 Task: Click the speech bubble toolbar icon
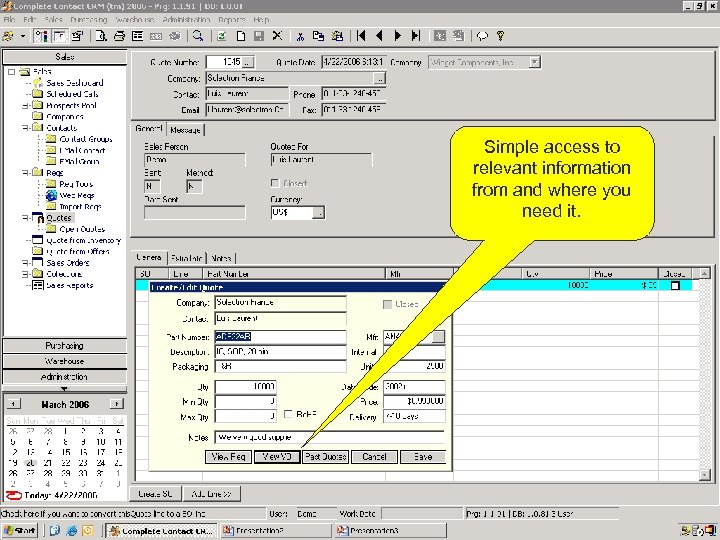tap(482, 36)
